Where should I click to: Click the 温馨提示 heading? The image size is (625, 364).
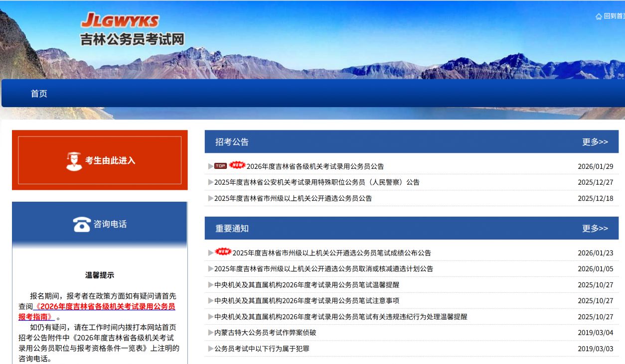(x=100, y=275)
